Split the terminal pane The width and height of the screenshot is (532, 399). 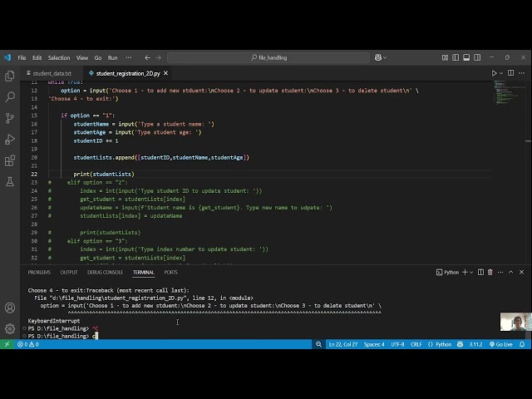(x=480, y=272)
